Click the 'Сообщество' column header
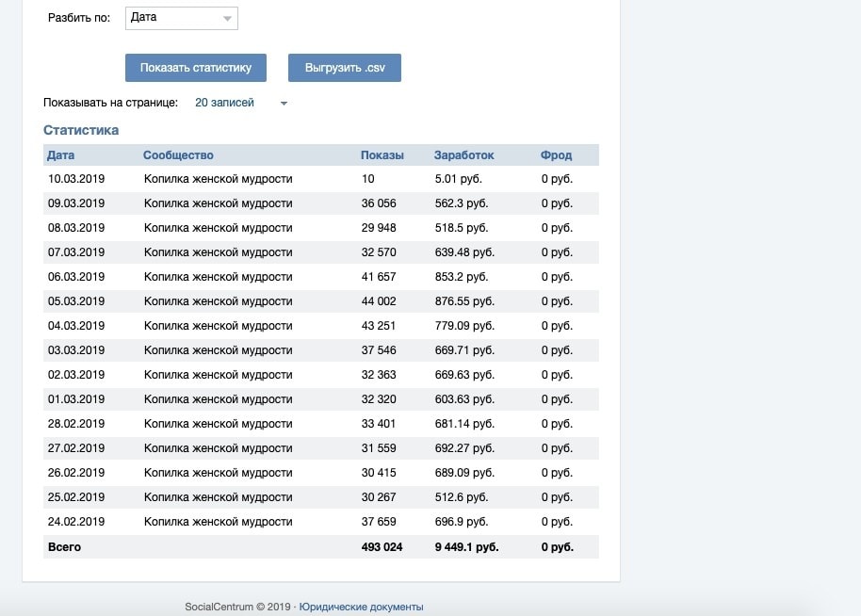 (x=178, y=155)
